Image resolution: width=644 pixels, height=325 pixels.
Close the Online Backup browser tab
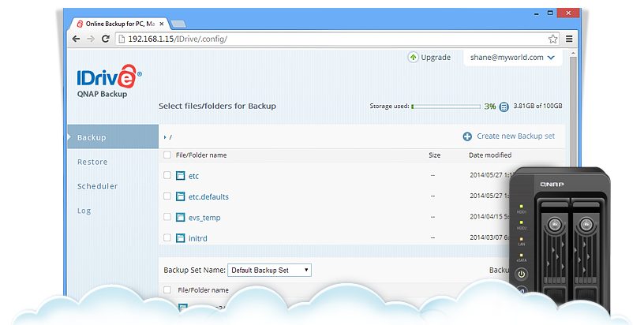click(162, 24)
